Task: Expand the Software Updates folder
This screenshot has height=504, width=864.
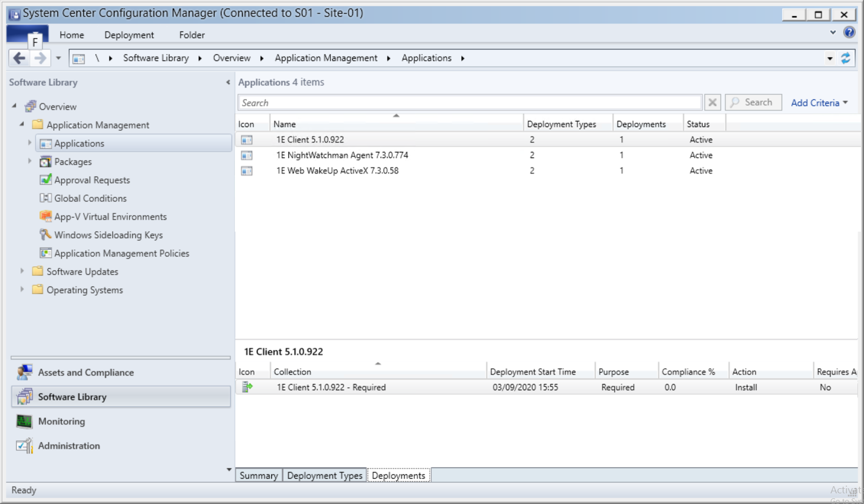Action: [22, 271]
